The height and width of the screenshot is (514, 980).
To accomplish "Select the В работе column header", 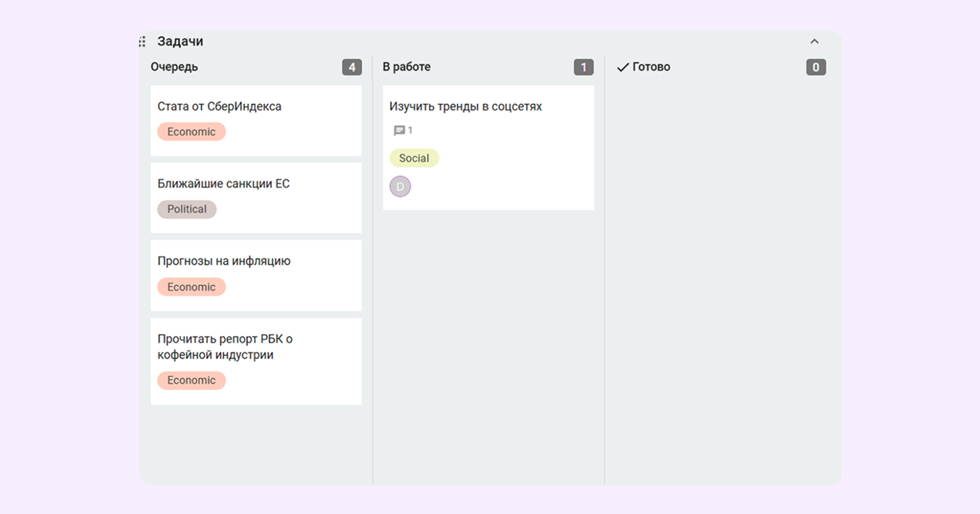I will pos(407,67).
